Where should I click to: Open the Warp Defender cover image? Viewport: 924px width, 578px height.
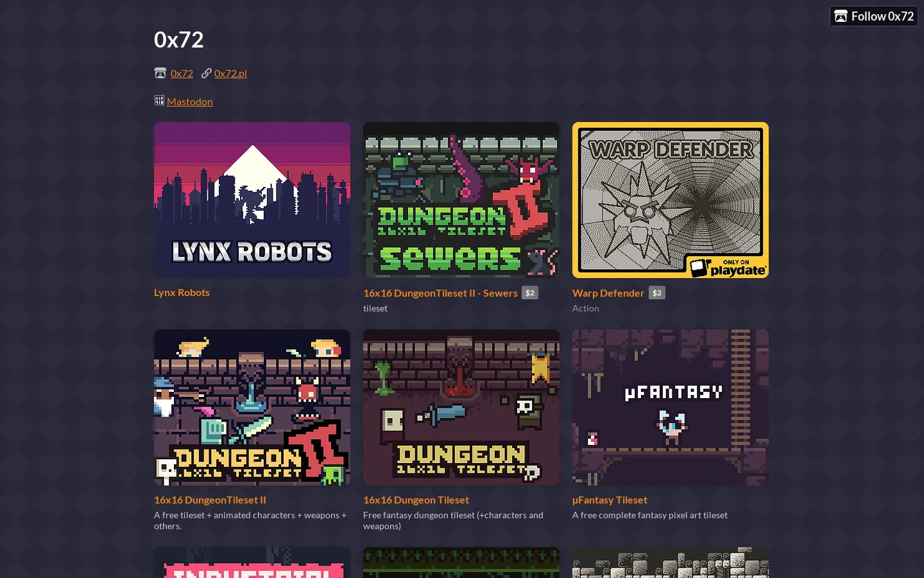pos(671,200)
